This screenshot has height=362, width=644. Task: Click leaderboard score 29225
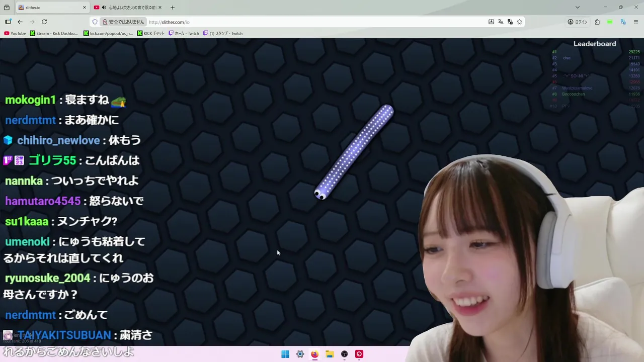634,52
